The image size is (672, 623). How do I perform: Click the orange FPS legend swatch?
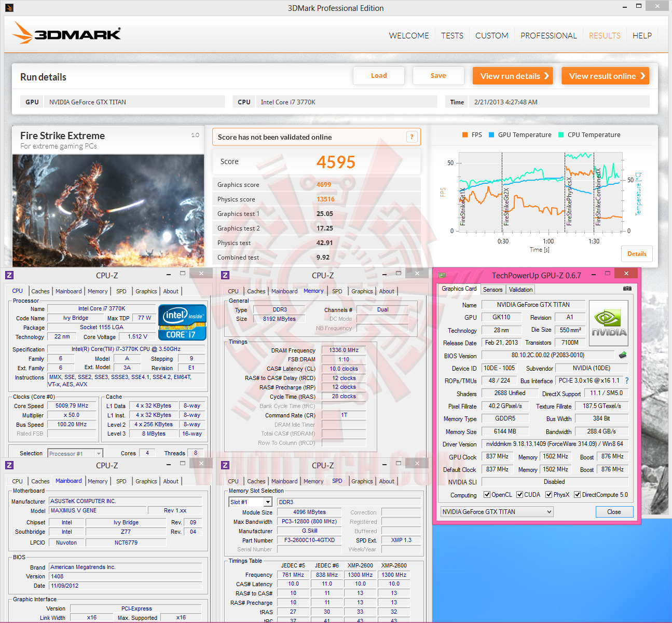[x=465, y=135]
